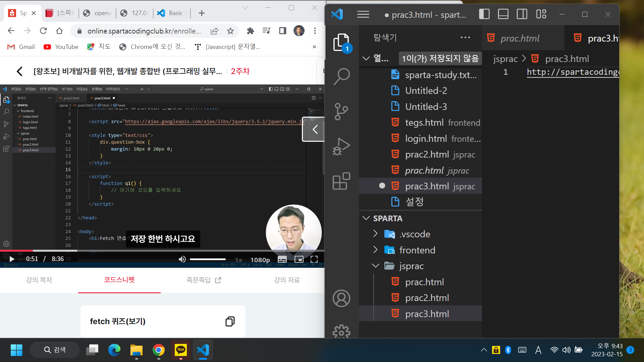Seek on the video progress bar
This screenshot has height=362, width=644.
tap(162, 251)
